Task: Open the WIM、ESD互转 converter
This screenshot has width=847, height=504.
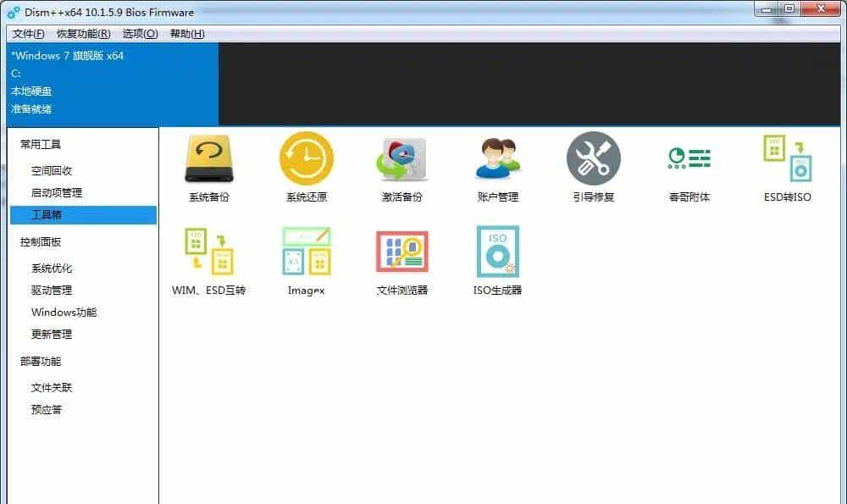Action: tap(209, 261)
